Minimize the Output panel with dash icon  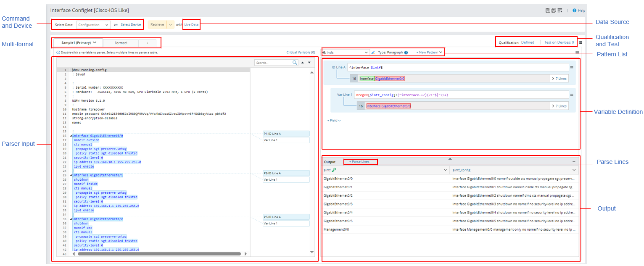click(574, 162)
